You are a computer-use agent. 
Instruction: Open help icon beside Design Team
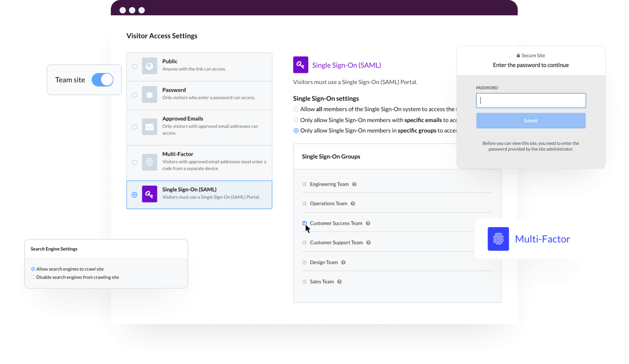click(344, 262)
